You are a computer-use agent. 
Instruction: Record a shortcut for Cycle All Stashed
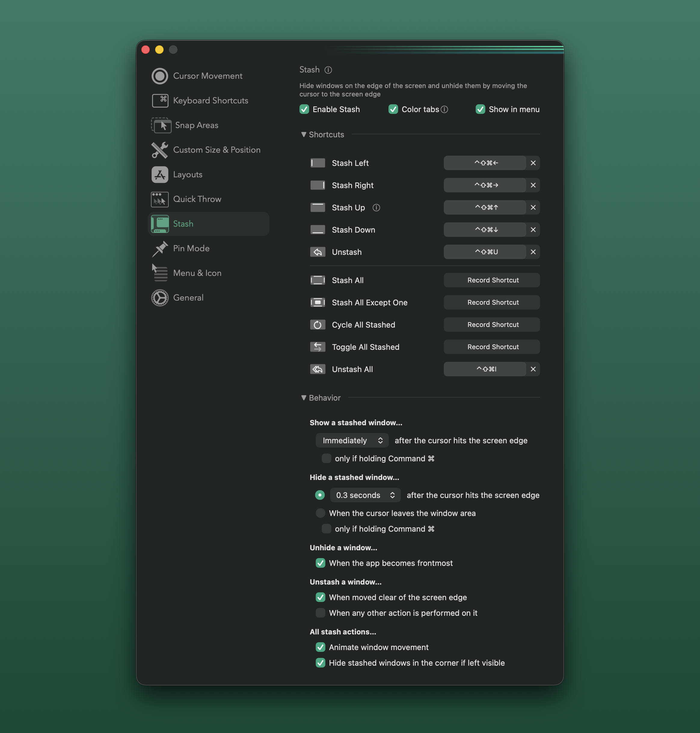pyautogui.click(x=491, y=325)
